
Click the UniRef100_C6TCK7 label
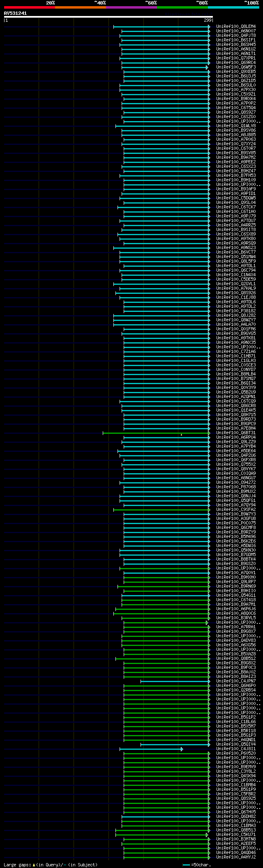click(x=236, y=207)
